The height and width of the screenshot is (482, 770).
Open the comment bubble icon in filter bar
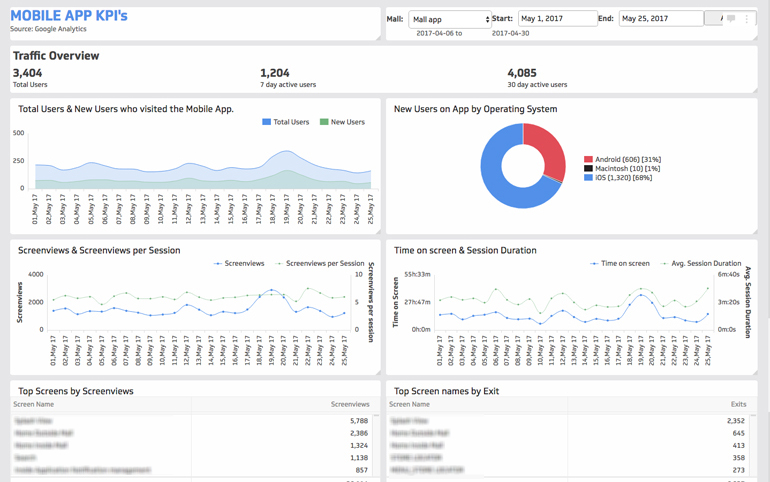731,19
